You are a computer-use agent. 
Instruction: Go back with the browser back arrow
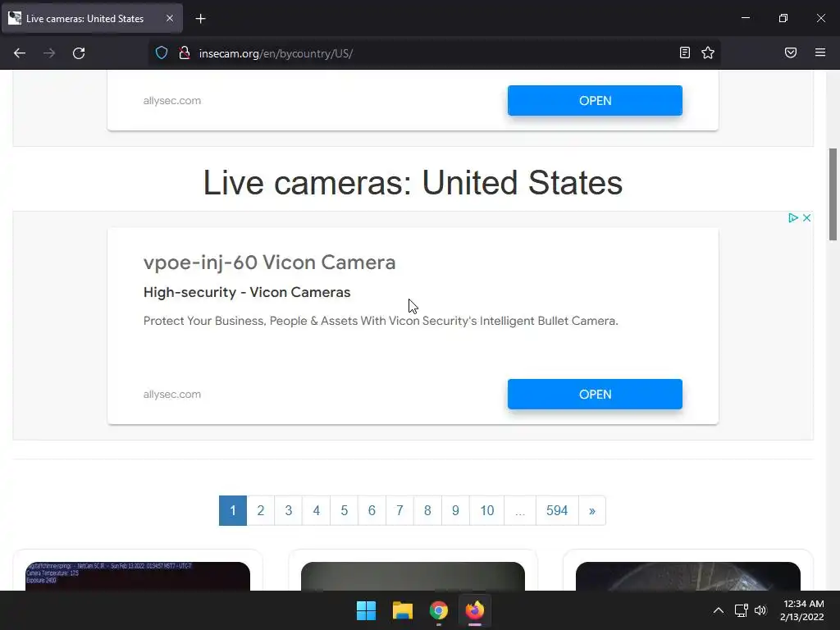tap(20, 53)
